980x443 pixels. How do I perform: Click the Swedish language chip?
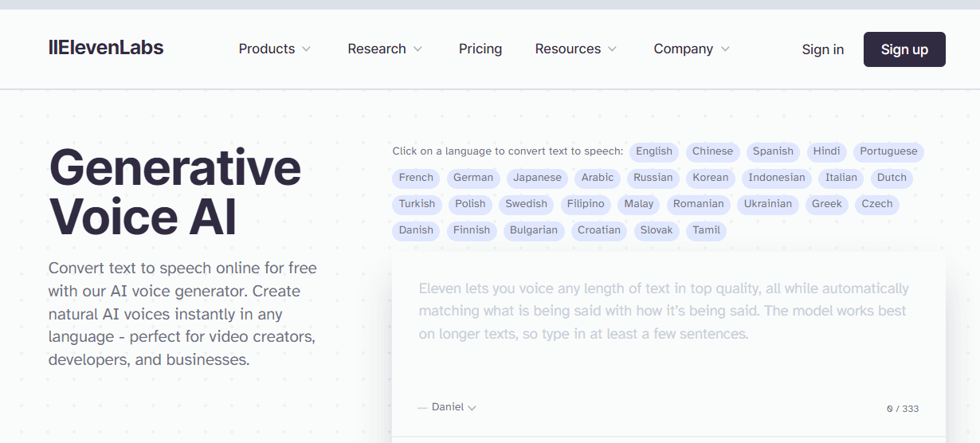(527, 204)
